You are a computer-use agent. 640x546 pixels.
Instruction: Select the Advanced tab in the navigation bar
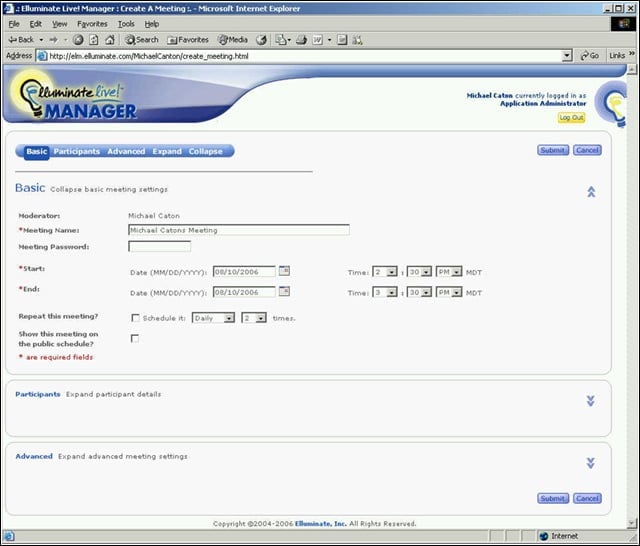(126, 151)
